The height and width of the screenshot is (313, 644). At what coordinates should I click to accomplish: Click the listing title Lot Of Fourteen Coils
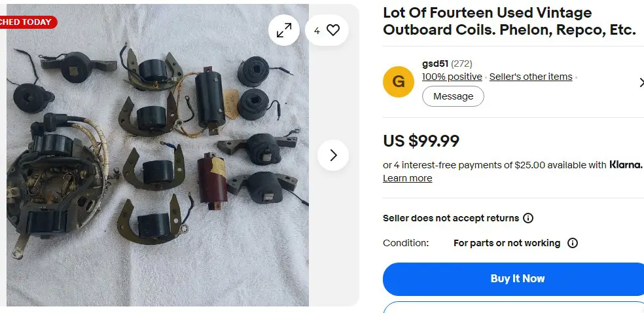[509, 22]
